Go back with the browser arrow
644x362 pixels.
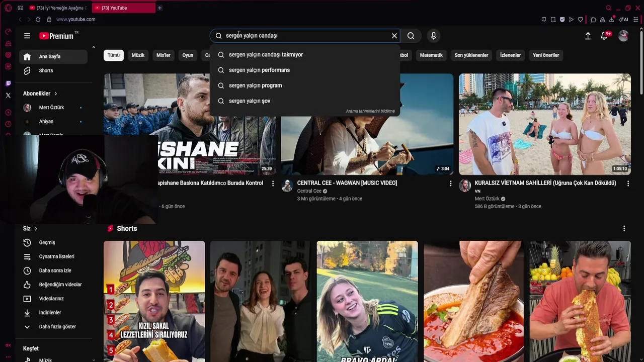(20, 19)
